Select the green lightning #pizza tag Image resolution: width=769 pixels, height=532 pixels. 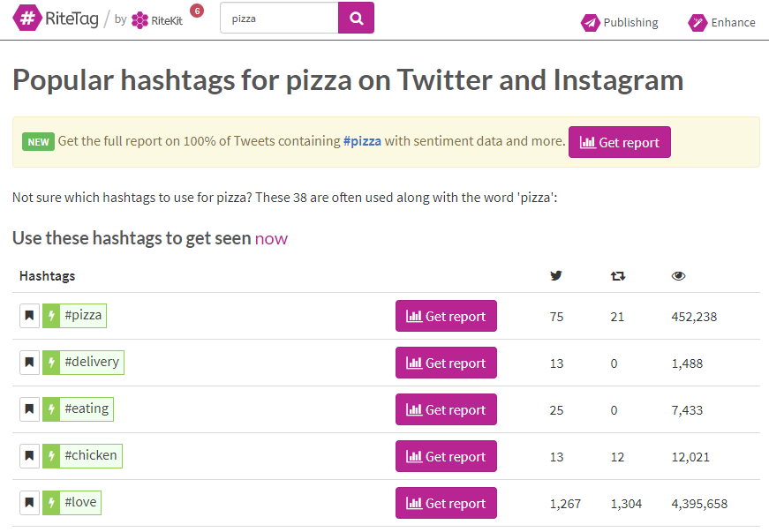pyautogui.click(x=74, y=316)
